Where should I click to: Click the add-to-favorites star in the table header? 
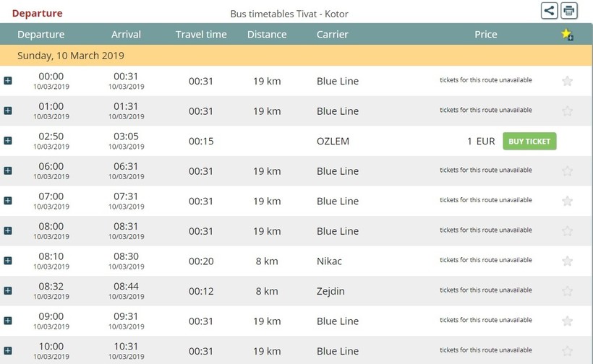567,35
